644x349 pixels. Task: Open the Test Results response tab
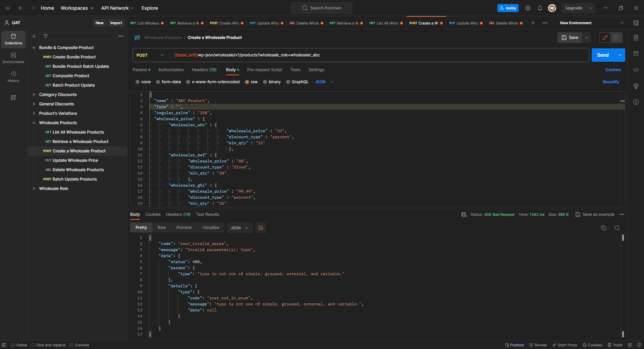coord(208,214)
